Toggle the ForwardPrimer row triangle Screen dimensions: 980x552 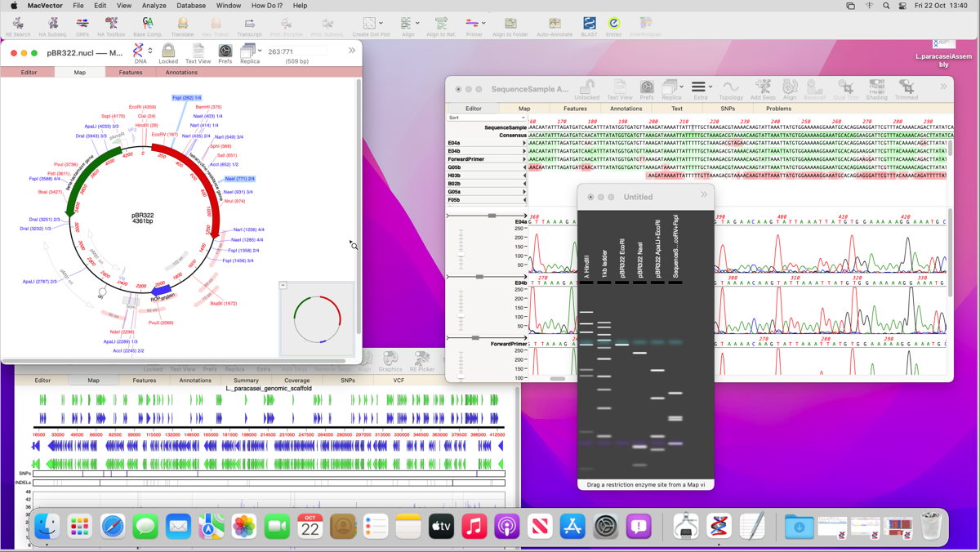[x=524, y=159]
